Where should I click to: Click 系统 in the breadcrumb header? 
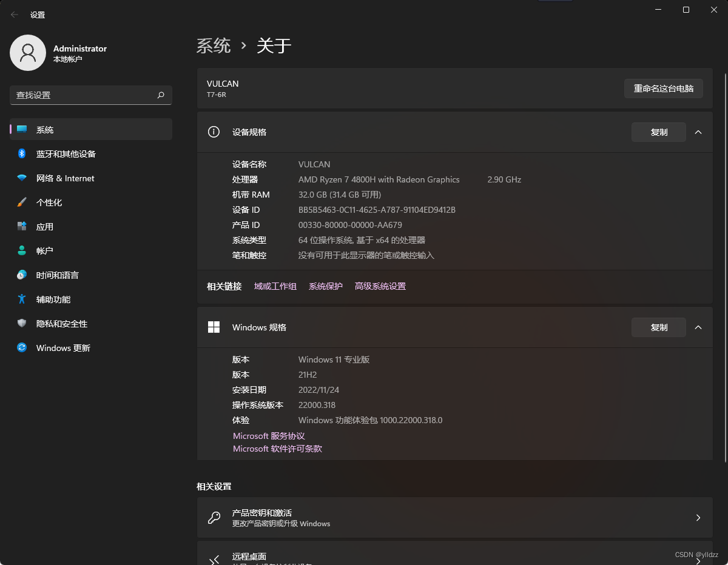(x=214, y=45)
